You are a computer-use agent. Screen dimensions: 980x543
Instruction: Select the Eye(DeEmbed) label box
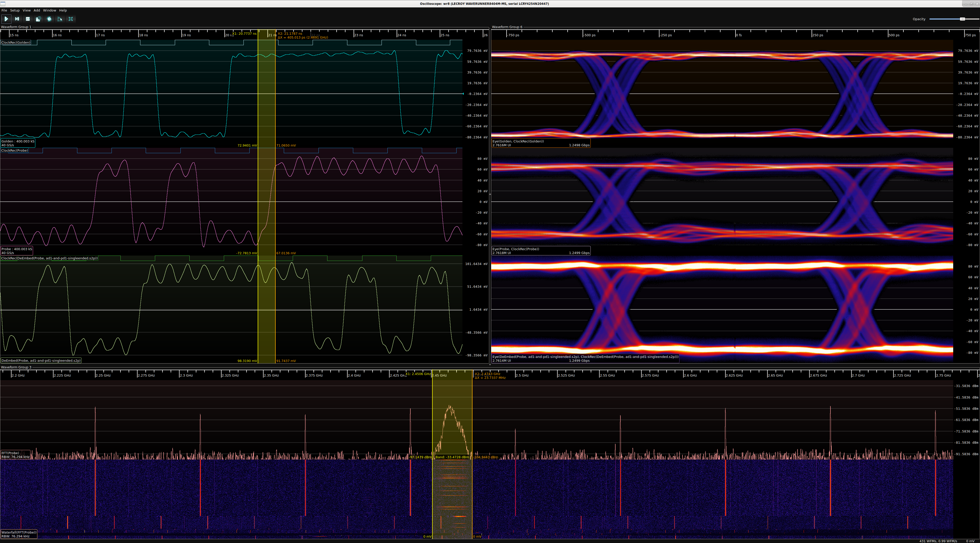[585, 358]
